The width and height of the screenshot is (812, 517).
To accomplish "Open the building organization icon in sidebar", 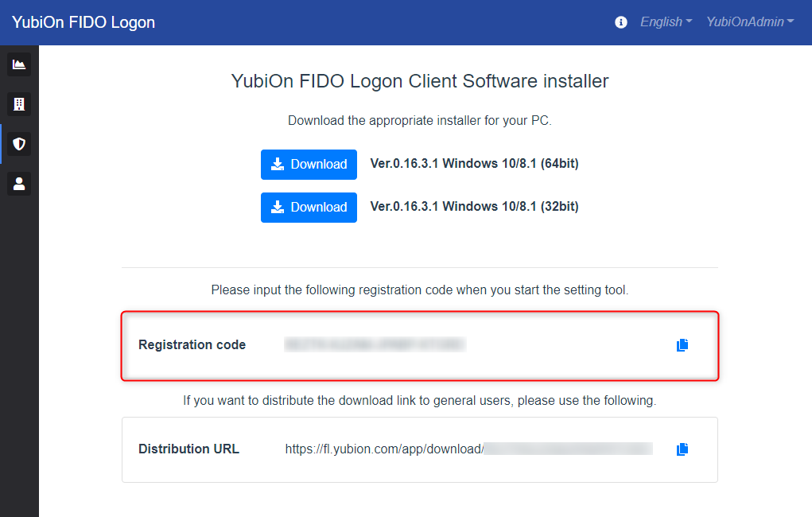I will (19, 104).
